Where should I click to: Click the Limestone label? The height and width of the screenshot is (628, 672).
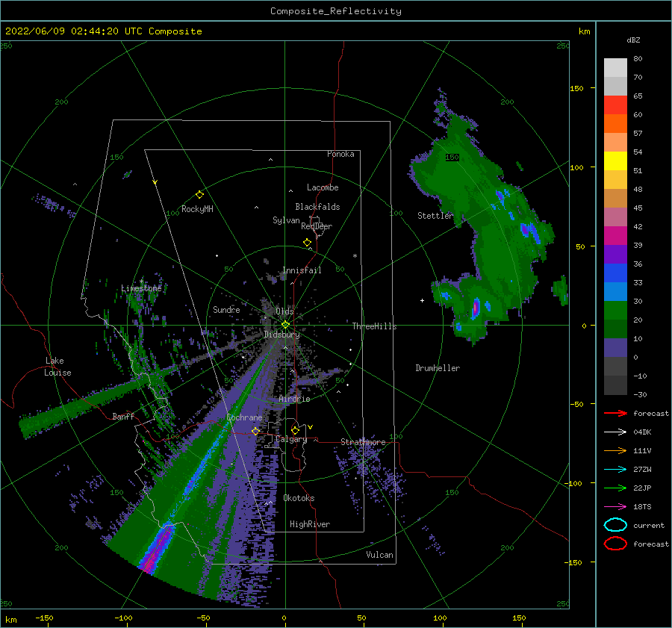click(141, 288)
